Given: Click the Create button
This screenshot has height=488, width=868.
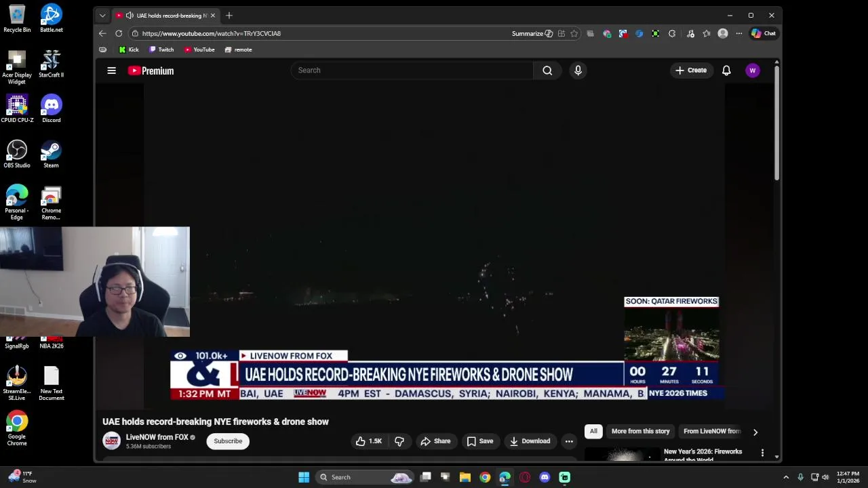Looking at the screenshot, I should click(x=691, y=70).
